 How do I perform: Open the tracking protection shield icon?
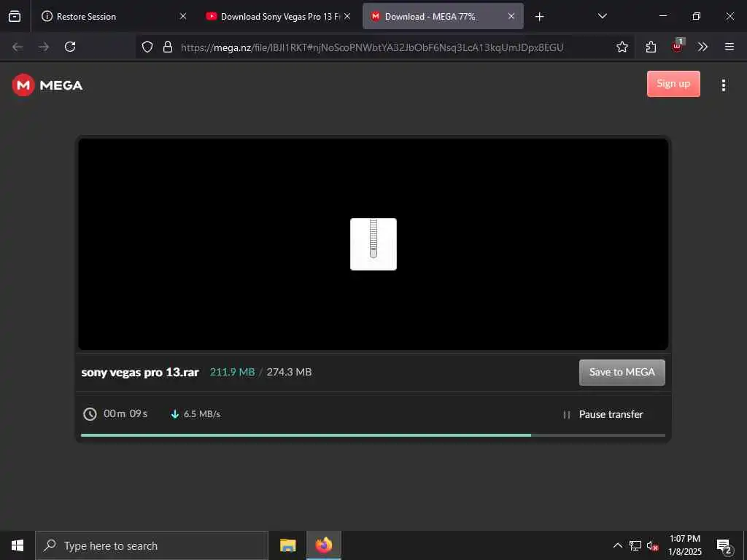click(147, 47)
